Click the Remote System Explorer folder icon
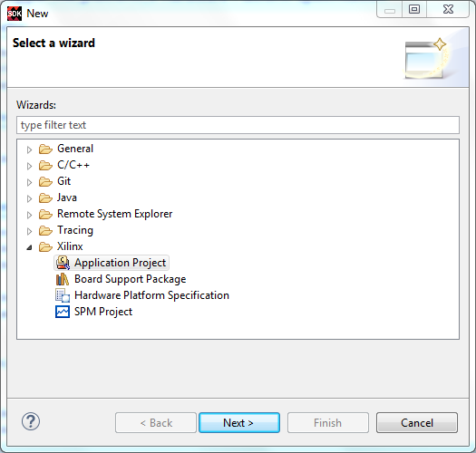The width and height of the screenshot is (476, 453). click(x=45, y=214)
